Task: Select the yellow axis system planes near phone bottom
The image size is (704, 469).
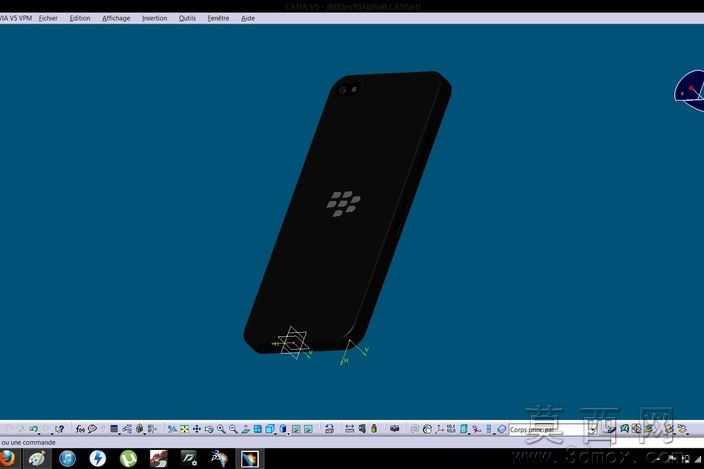Action: [x=292, y=343]
